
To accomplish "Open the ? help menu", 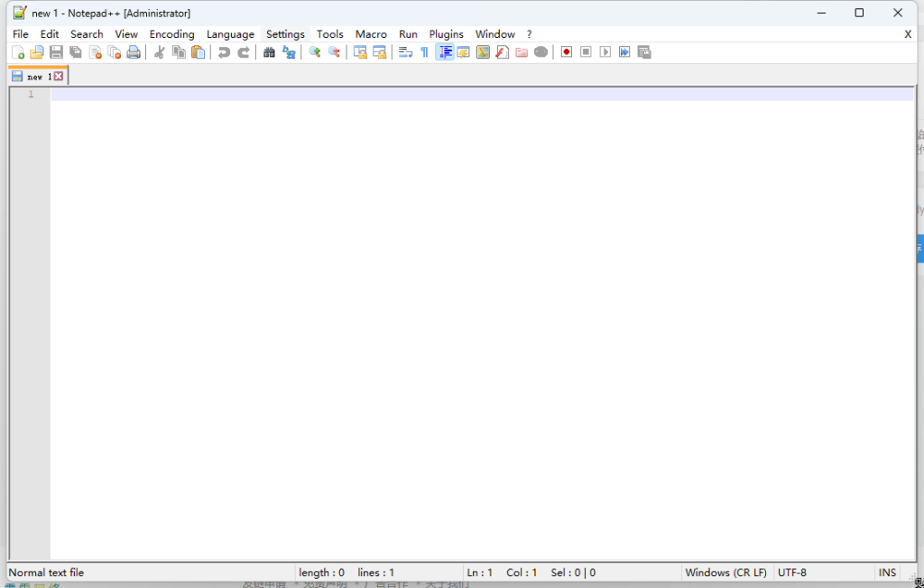I will (x=529, y=34).
